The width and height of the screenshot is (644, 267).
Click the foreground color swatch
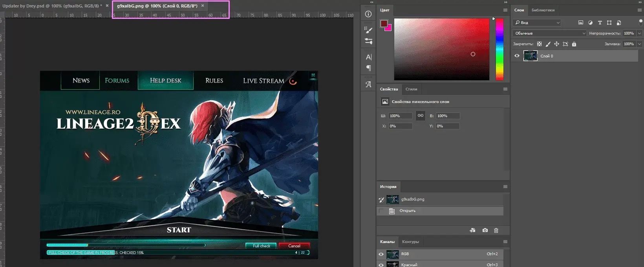coord(384,24)
